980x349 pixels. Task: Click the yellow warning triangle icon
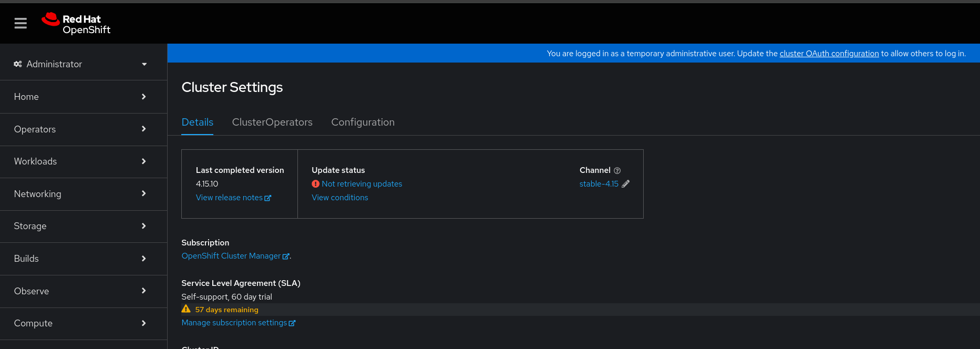tap(186, 309)
